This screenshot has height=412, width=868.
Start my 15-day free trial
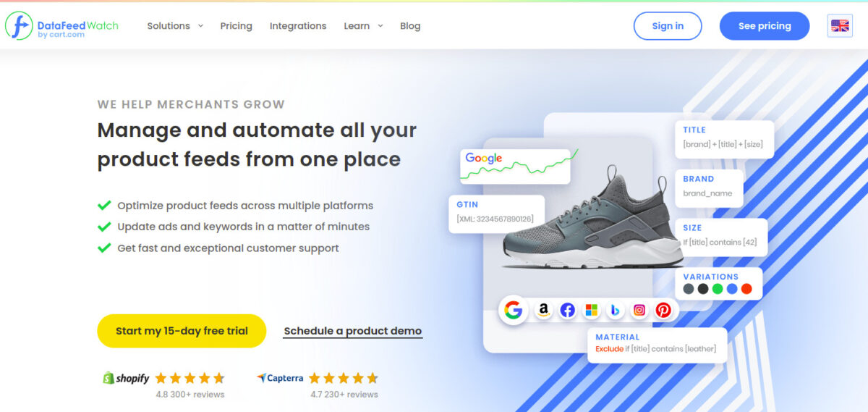click(182, 331)
